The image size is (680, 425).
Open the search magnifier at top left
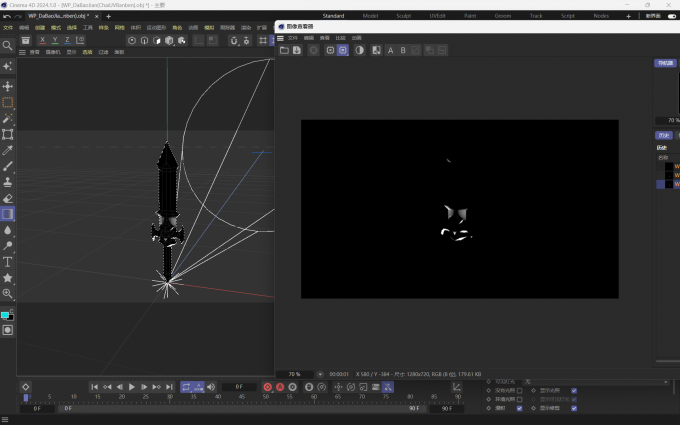click(x=7, y=46)
